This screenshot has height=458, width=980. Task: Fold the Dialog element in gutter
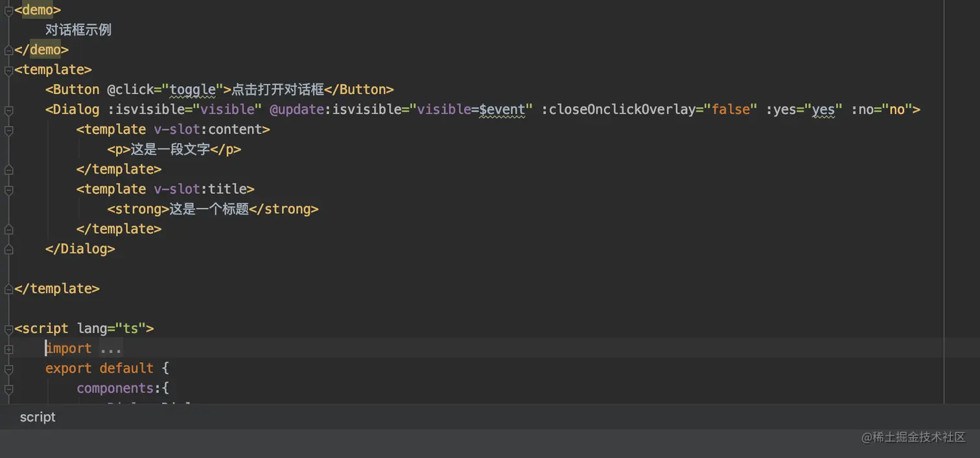(8, 110)
